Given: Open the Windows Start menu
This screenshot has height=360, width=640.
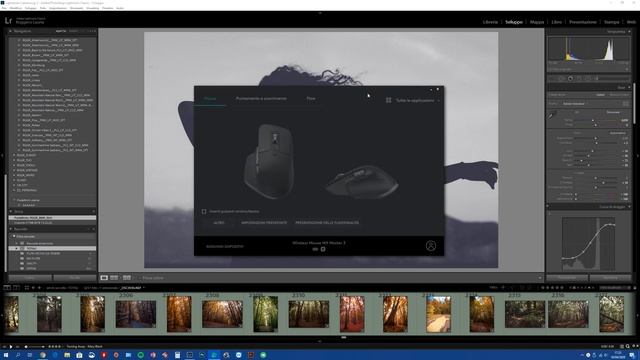Looking at the screenshot, I should click(x=6, y=355).
